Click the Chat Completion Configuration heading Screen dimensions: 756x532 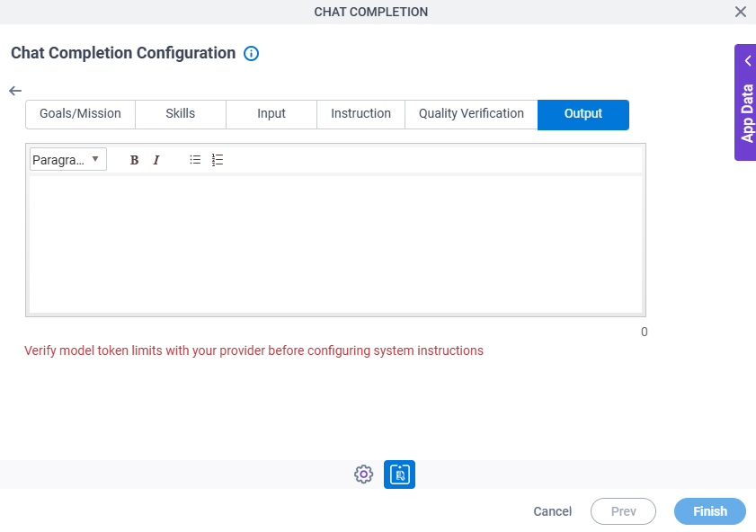click(123, 53)
